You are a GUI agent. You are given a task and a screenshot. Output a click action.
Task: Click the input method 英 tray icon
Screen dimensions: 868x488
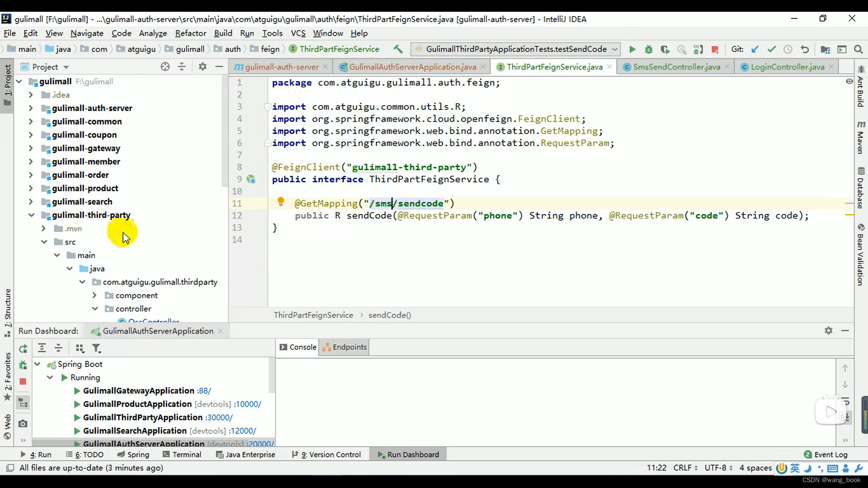click(795, 468)
